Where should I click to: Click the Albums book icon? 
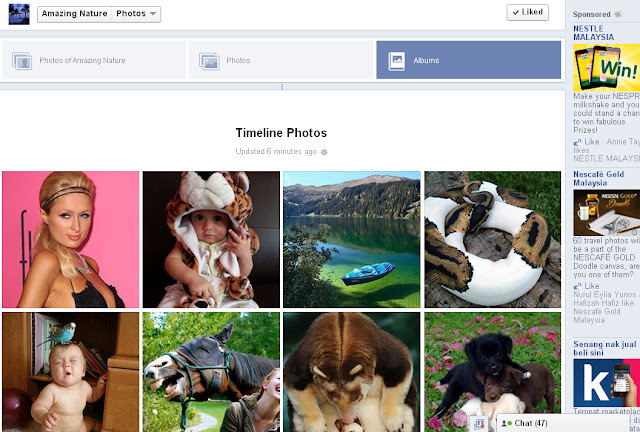tap(396, 61)
